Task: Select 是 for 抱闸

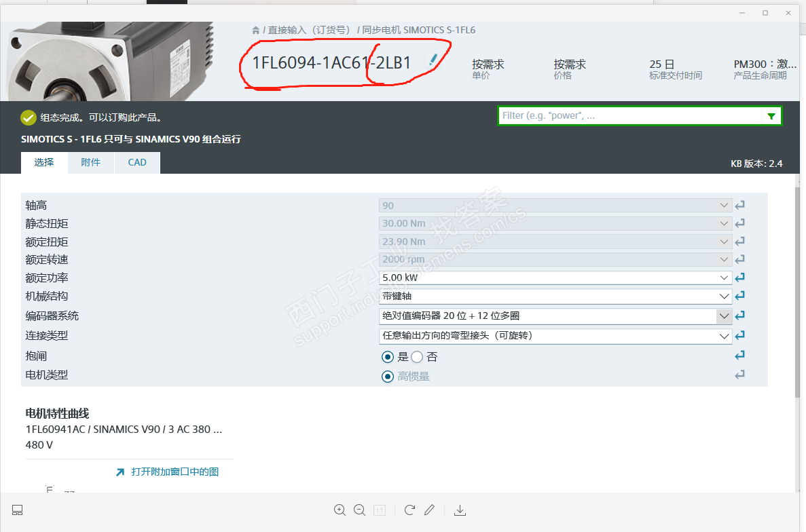Action: [x=388, y=357]
